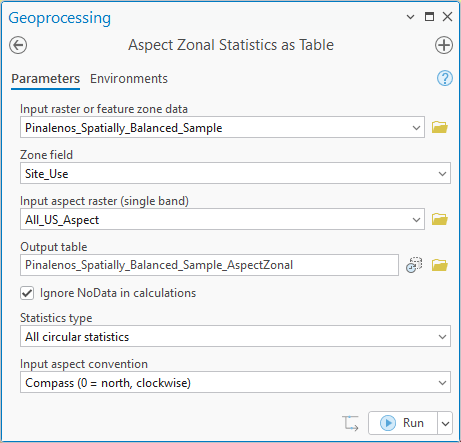Screen dimensions: 461x443
Task: Browse for output table folder icon
Action: pos(440,265)
